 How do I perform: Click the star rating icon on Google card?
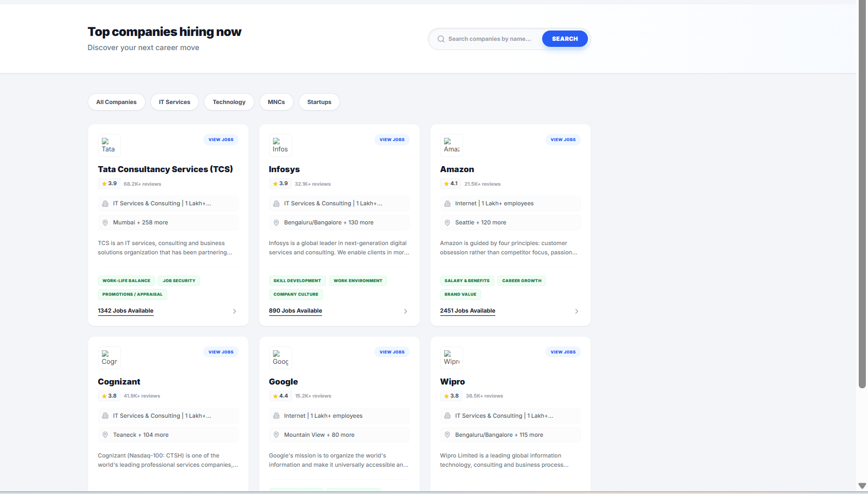pos(275,397)
